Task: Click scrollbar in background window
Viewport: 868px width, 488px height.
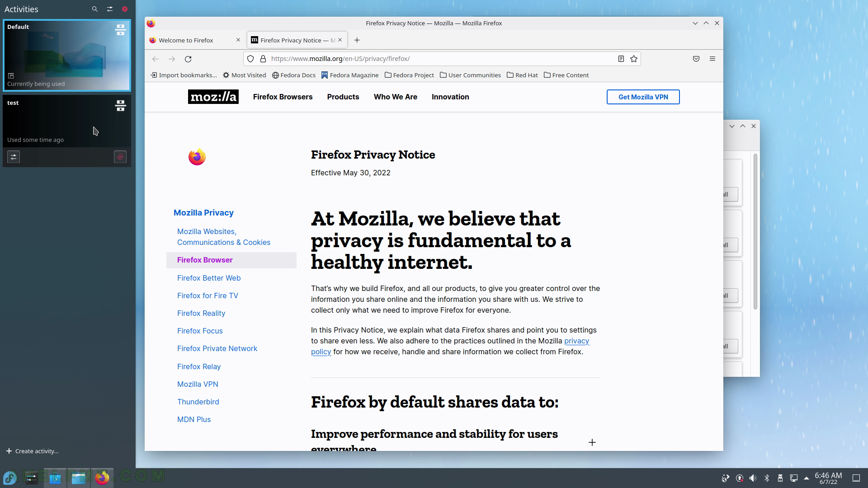Action: [755, 232]
